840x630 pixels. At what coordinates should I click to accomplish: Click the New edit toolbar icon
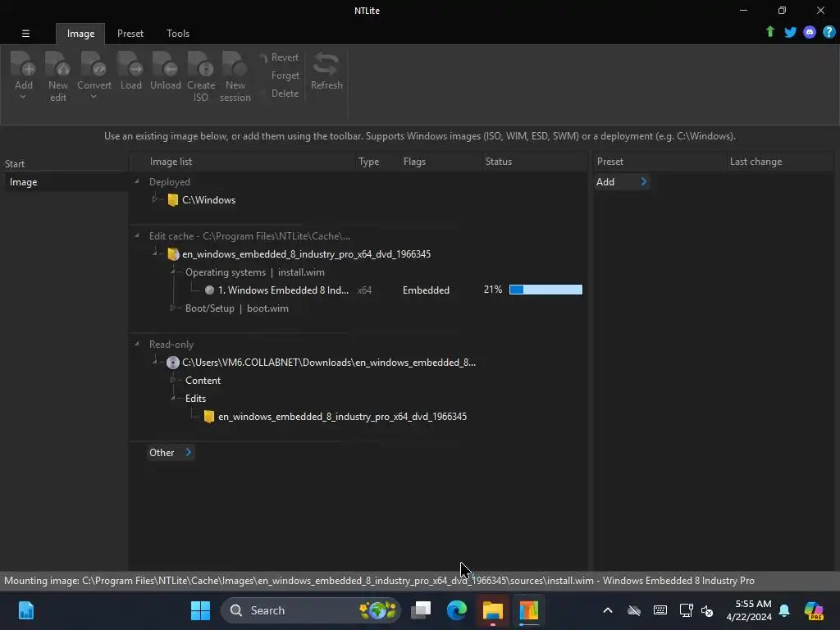(58, 64)
